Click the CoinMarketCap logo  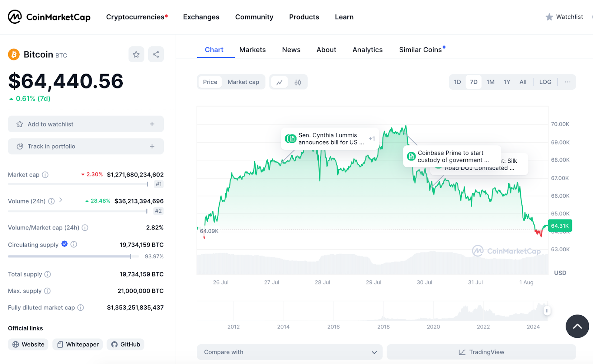[49, 17]
